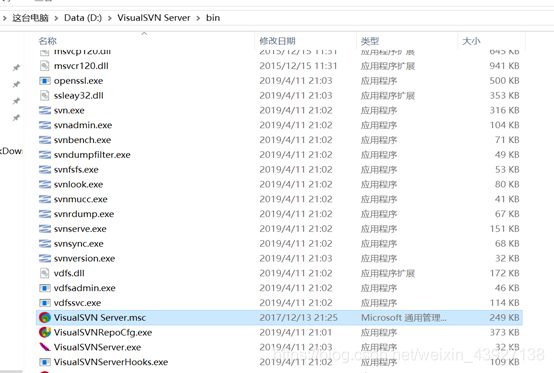Viewport: 554px width, 373px height.
Task: Sort files by the 名称 column header
Action: pos(47,41)
